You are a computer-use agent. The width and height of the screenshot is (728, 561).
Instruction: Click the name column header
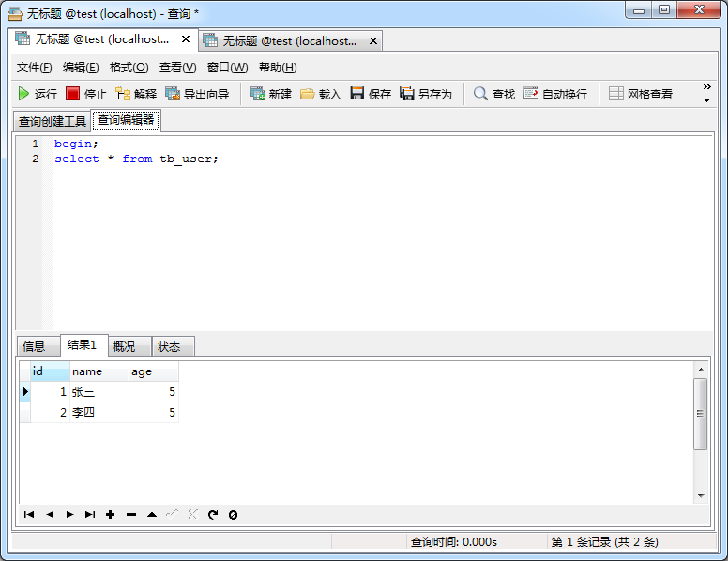(99, 371)
